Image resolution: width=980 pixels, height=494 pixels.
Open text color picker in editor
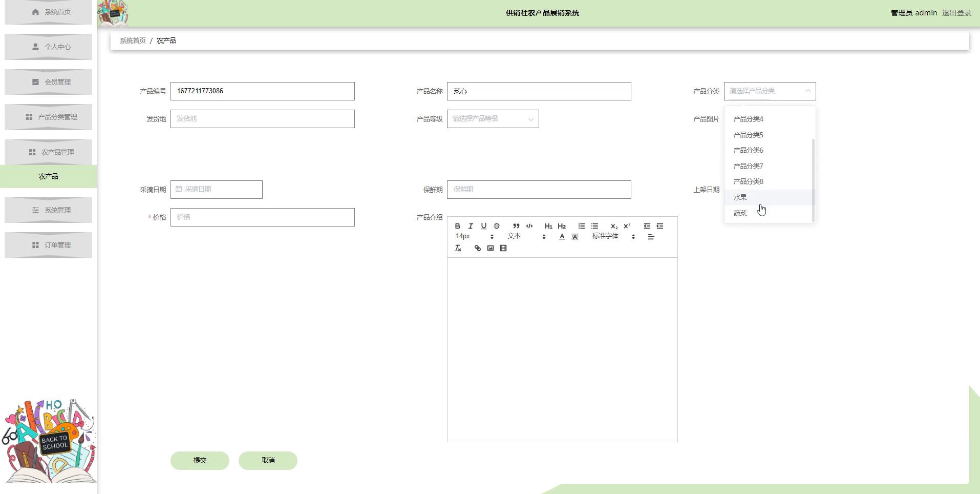pyautogui.click(x=562, y=237)
